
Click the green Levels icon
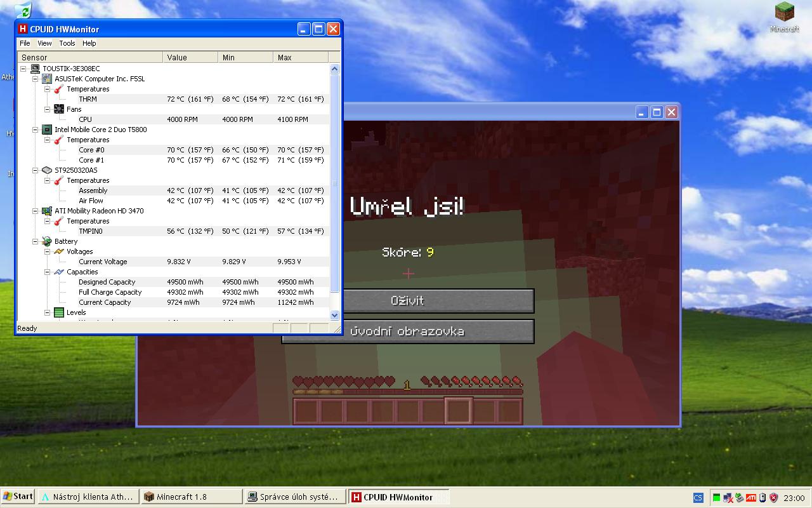pos(59,312)
